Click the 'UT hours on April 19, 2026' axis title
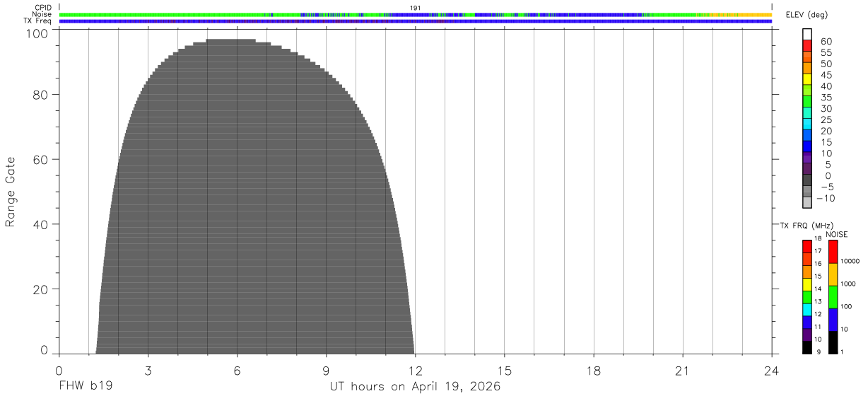The height and width of the screenshot is (401, 868). tap(415, 387)
